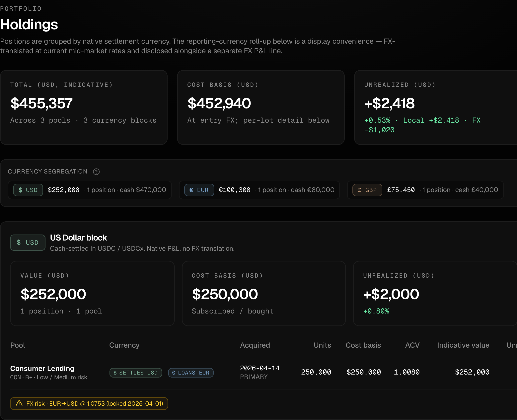
Task: Click the ACV column header
Action: point(412,345)
